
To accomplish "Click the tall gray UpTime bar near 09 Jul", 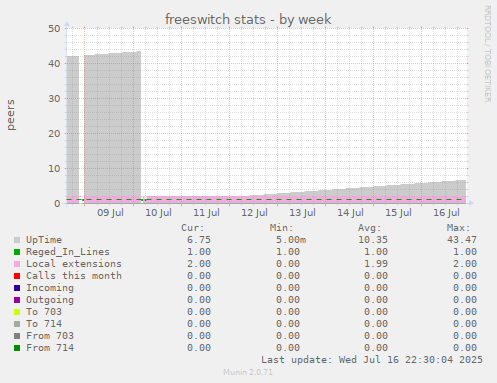I will pos(112,123).
